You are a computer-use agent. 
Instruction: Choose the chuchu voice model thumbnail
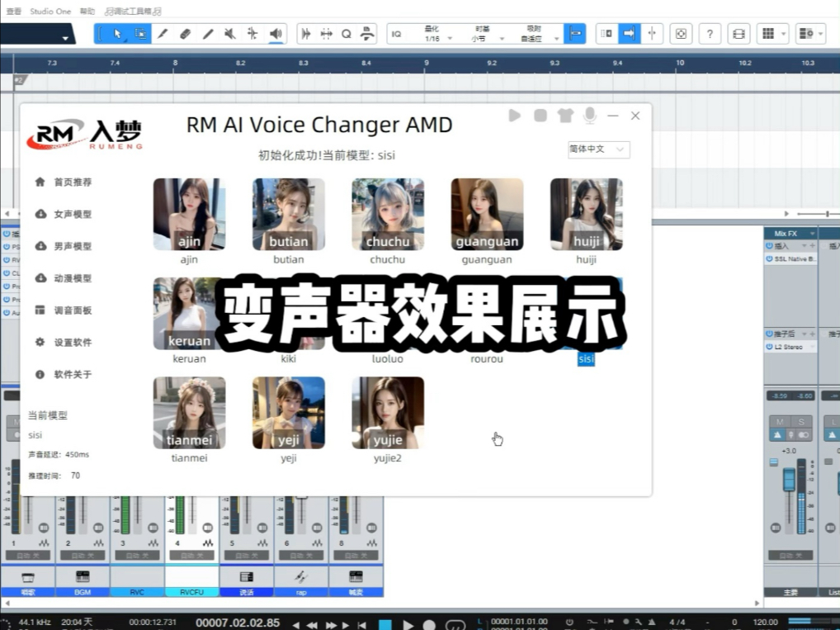pyautogui.click(x=387, y=215)
